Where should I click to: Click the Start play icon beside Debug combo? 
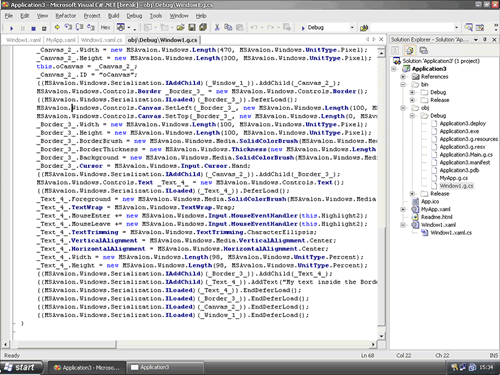[x=303, y=28]
